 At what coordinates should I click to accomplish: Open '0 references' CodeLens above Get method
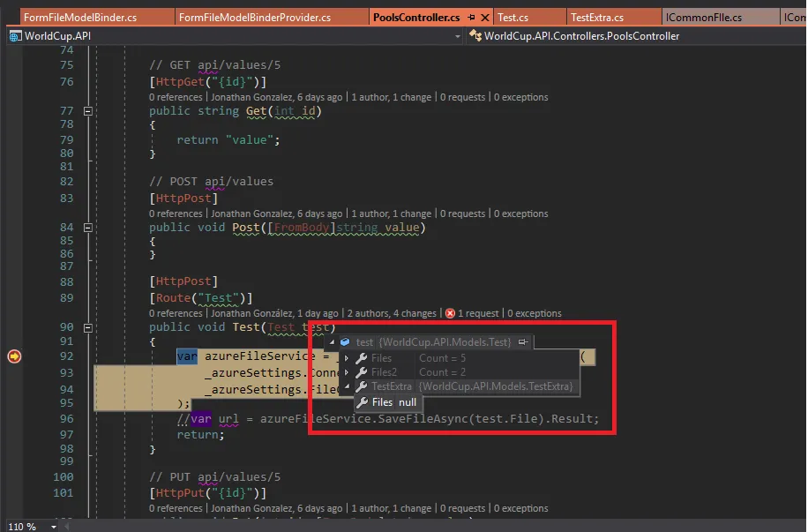pos(176,97)
